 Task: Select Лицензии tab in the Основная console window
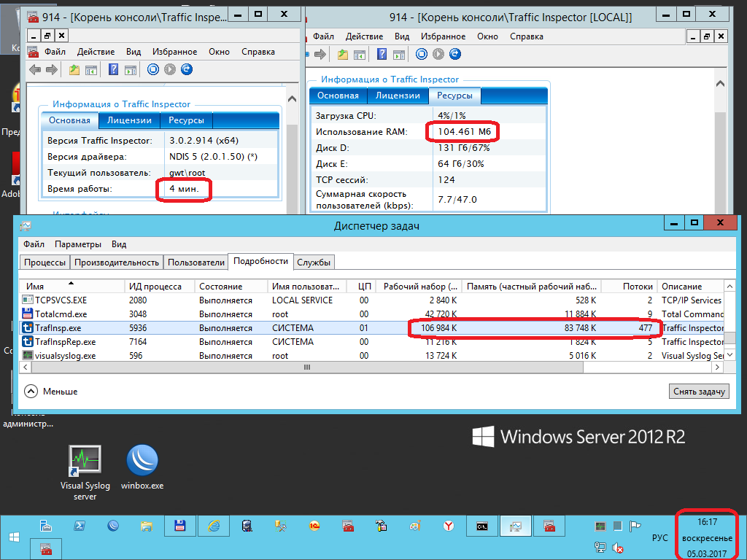click(x=129, y=120)
